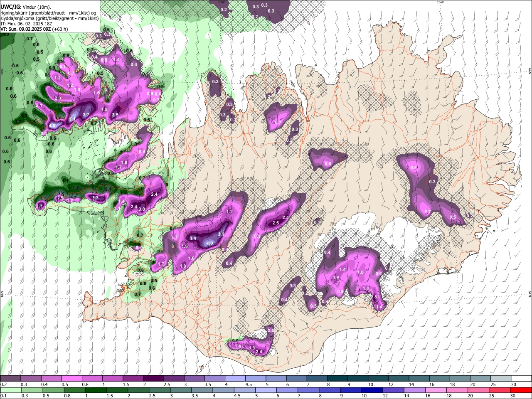
Task: Click the 'VT: Sun. 09.02.2025 09Z (+63 h)' line
Action: click(x=34, y=29)
